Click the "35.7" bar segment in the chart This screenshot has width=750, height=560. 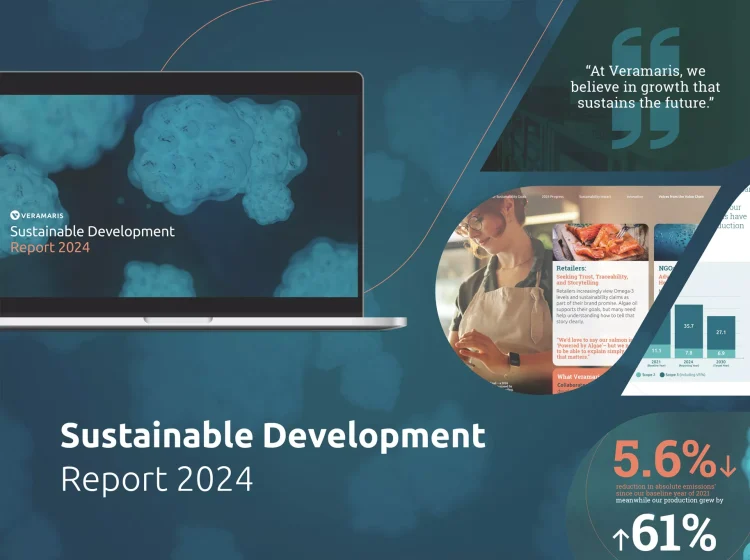(688, 326)
